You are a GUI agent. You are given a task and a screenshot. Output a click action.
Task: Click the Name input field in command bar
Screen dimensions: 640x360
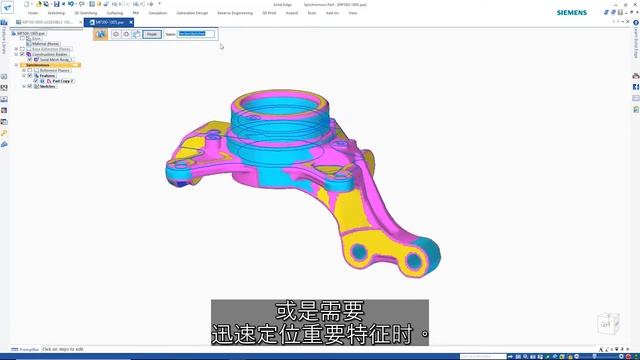[x=196, y=34]
